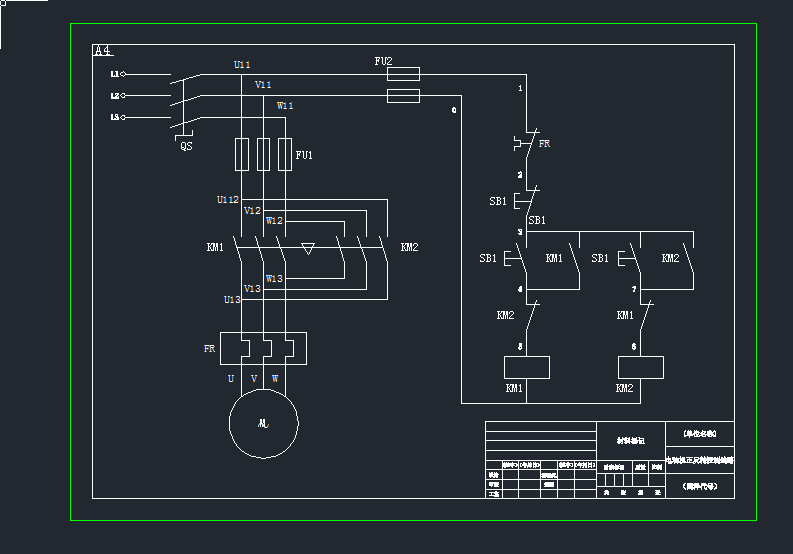Click the mechanical interlock triangle symbol

pos(308,247)
